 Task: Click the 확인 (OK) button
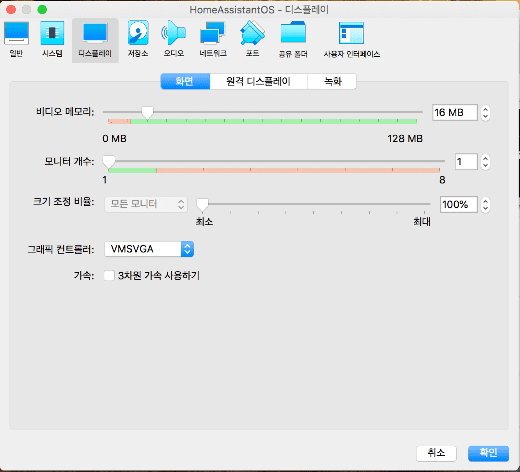(488, 453)
